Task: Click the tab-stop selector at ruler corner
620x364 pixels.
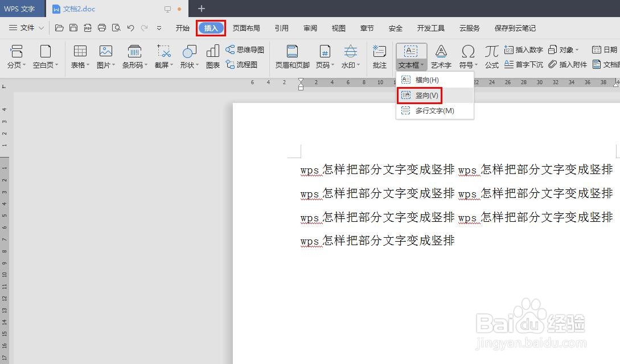Action: [x=4, y=86]
